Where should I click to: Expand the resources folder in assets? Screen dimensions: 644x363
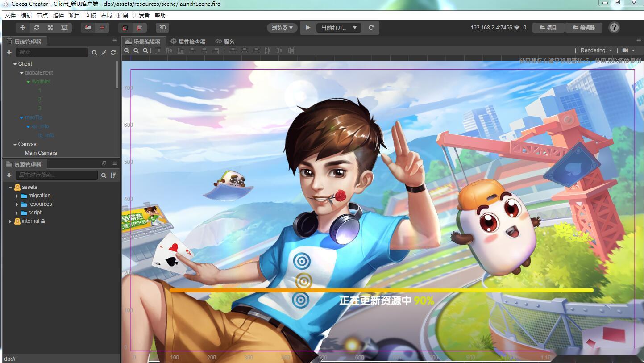17,204
